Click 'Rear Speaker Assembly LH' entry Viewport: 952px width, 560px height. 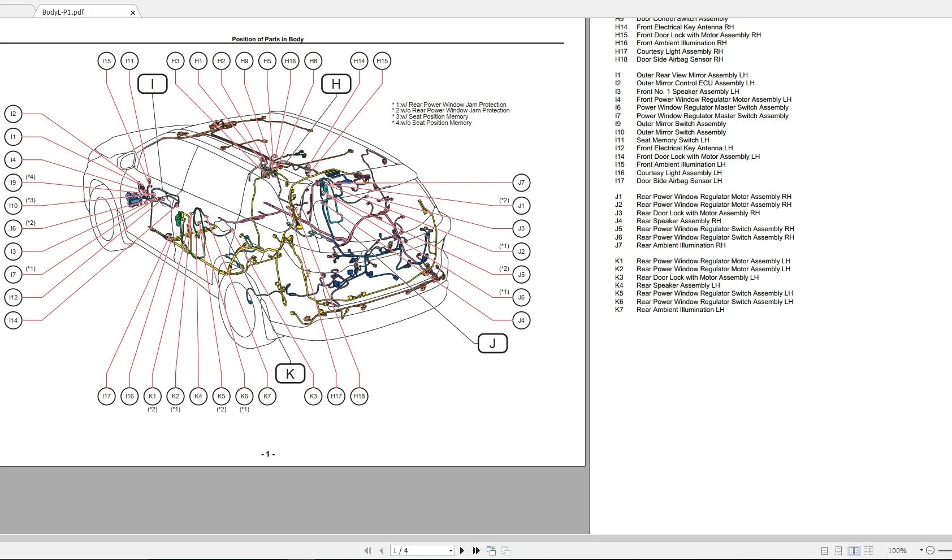678,285
